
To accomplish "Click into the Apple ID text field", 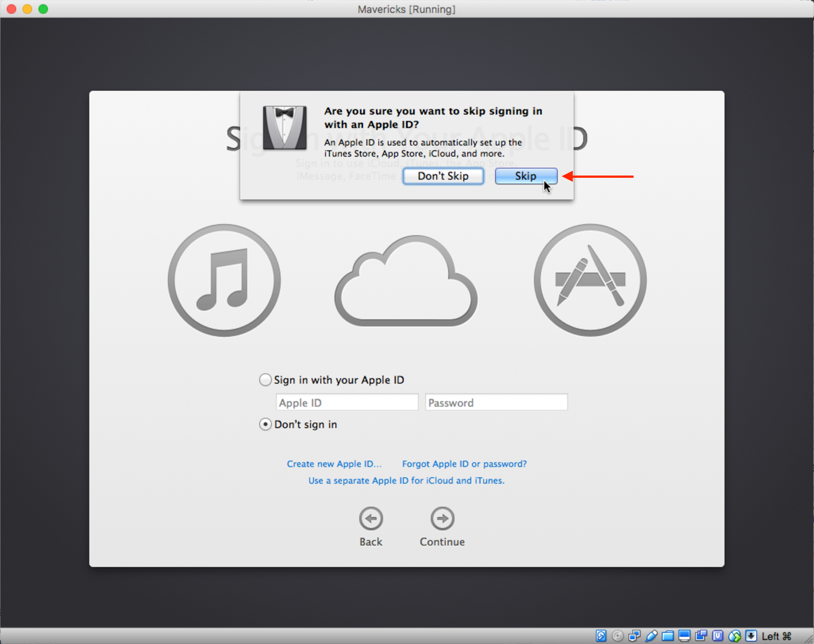I will click(x=346, y=403).
